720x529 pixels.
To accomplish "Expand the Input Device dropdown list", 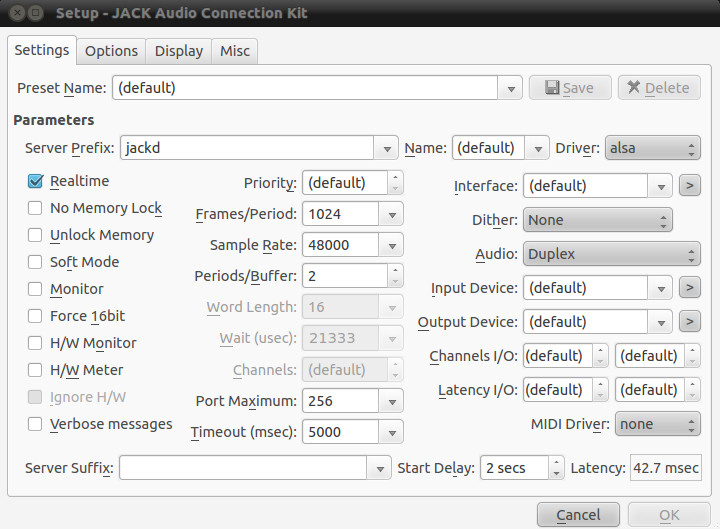I will click(x=661, y=288).
